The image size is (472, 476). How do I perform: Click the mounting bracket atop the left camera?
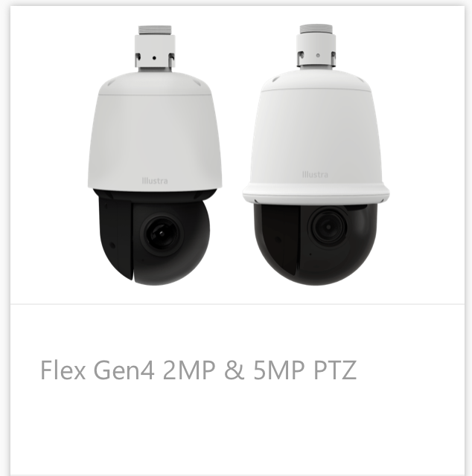pos(155,53)
